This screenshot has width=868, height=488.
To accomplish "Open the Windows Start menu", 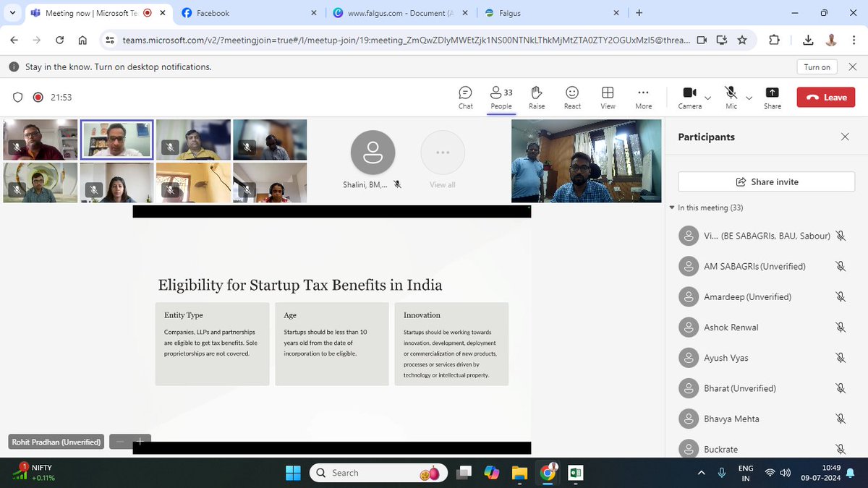I will pos(293,473).
